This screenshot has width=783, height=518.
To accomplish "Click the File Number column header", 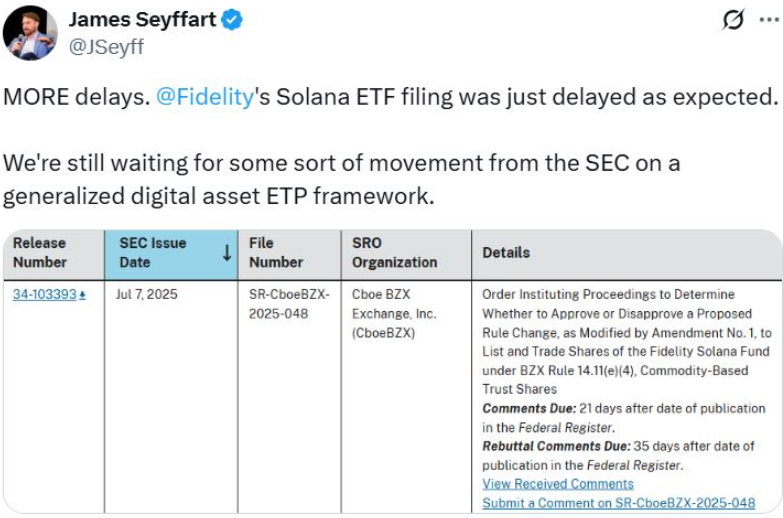I will point(276,253).
